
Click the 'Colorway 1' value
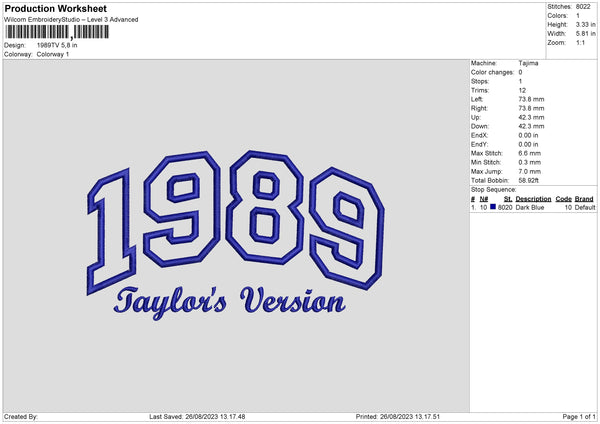[x=53, y=54]
